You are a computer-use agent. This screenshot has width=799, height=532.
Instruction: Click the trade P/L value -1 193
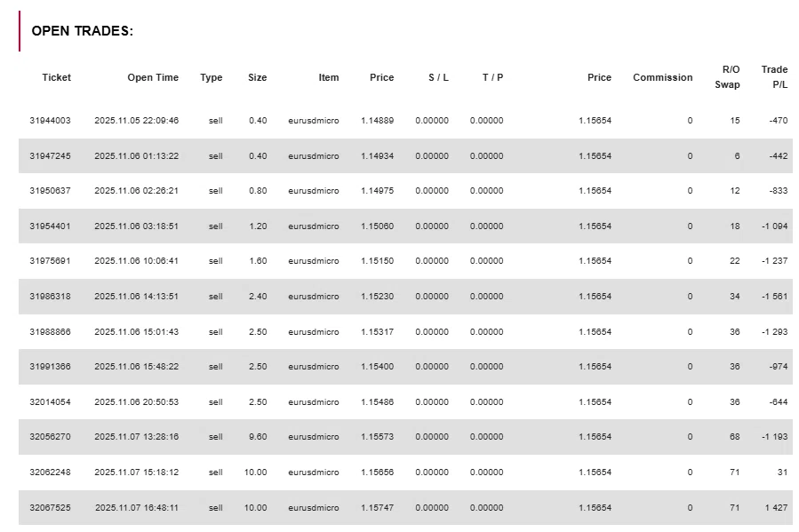(x=774, y=437)
